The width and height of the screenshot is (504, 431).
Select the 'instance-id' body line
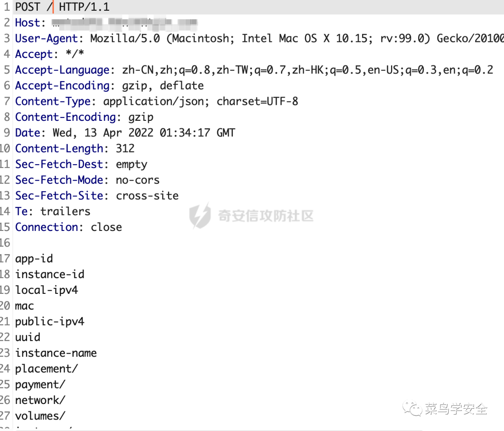[50, 275]
